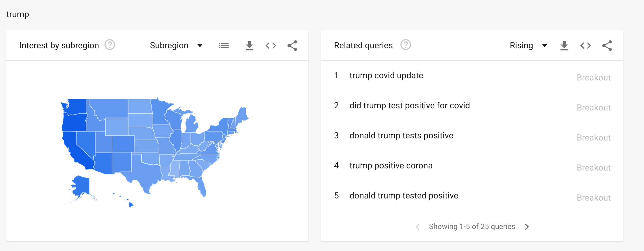Image resolution: width=644 pixels, height=251 pixels.
Task: Get embed code for Related queries
Action: pyautogui.click(x=585, y=46)
